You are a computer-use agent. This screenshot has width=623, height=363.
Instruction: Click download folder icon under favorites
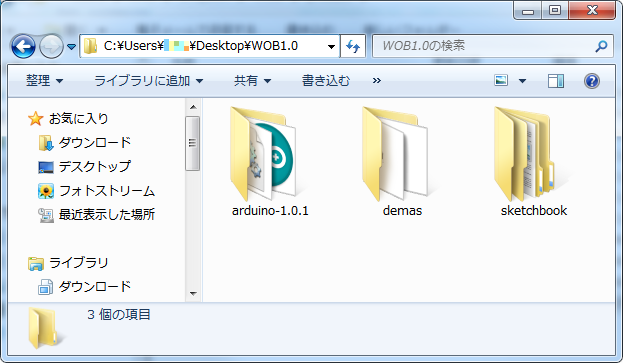click(x=46, y=143)
